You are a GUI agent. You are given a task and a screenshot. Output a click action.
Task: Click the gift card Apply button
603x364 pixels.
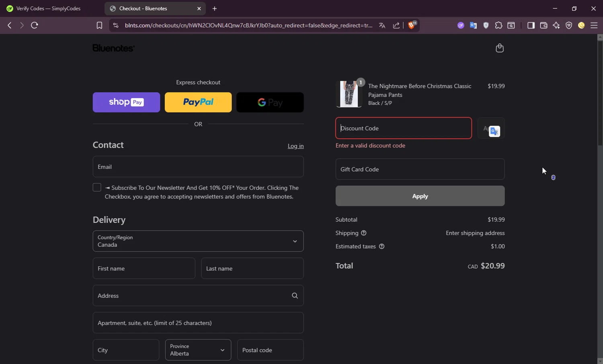coord(420,196)
